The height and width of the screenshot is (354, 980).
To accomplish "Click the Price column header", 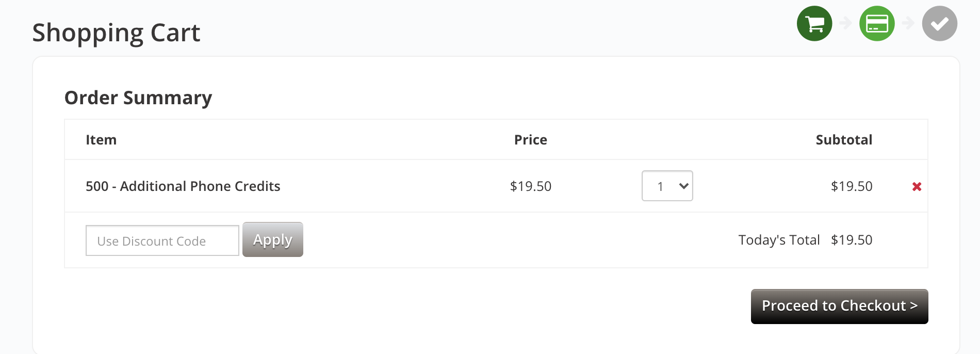I will click(x=531, y=140).
